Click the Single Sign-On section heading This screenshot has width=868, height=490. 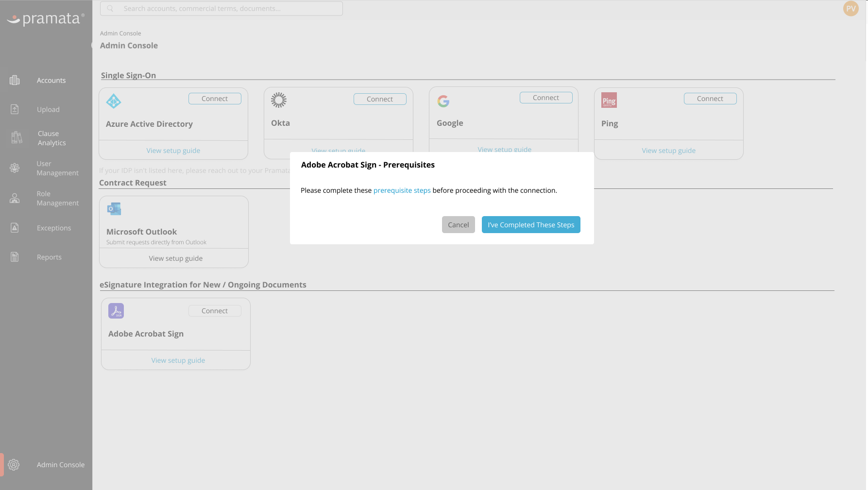click(x=128, y=75)
